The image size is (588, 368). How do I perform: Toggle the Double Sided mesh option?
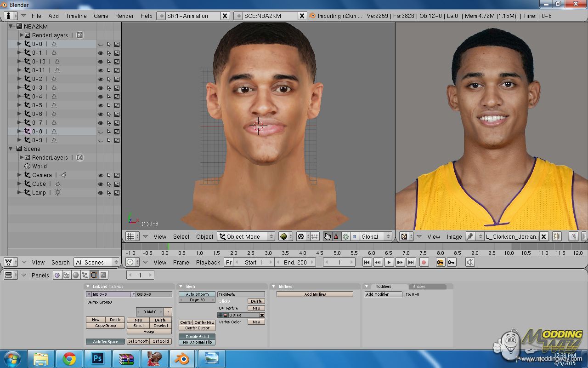197,336
